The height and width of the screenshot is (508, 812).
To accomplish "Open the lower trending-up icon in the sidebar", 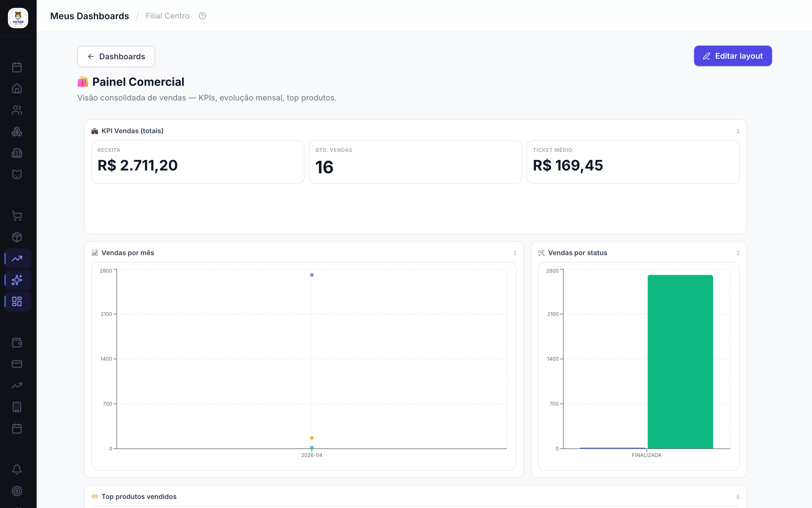I will (17, 386).
